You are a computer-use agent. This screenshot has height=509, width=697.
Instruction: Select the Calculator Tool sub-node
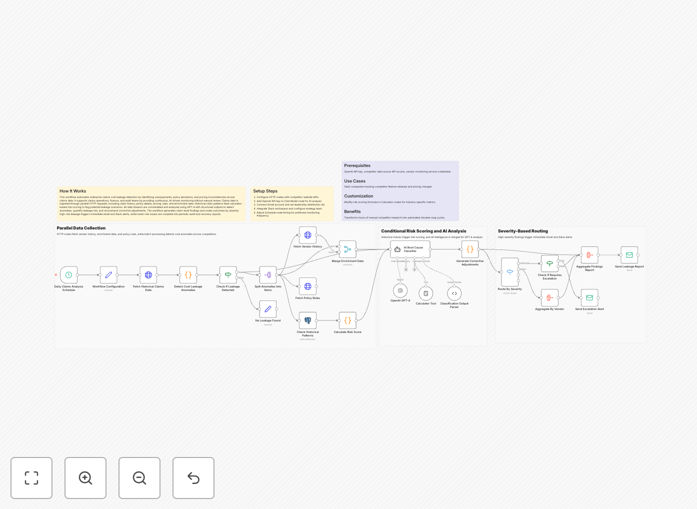[x=426, y=293]
